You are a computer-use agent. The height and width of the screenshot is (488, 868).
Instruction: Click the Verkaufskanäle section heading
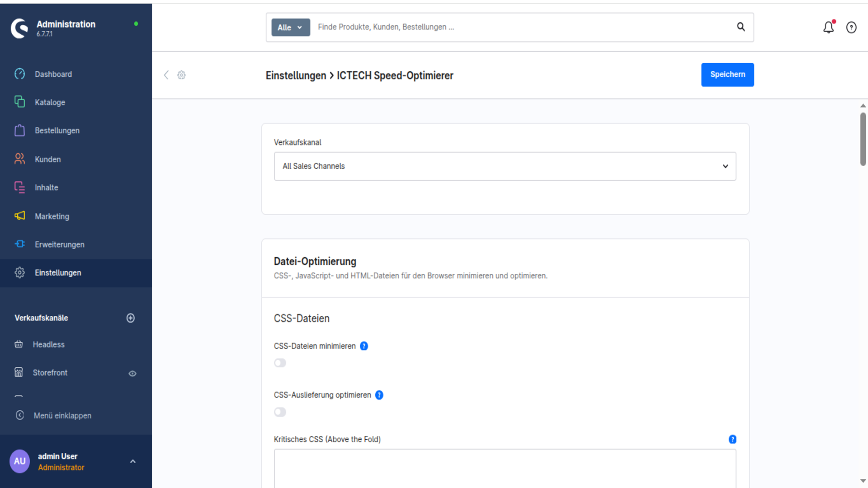41,318
